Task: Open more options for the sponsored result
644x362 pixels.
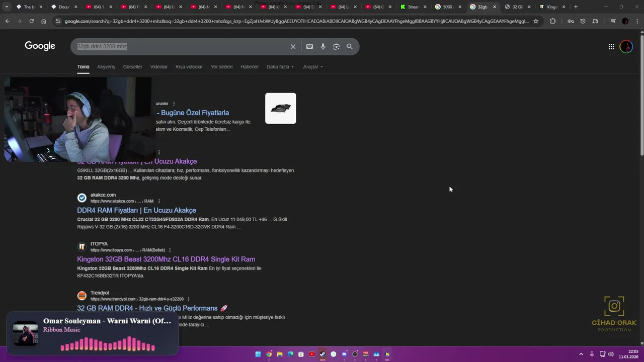Action: (174, 104)
